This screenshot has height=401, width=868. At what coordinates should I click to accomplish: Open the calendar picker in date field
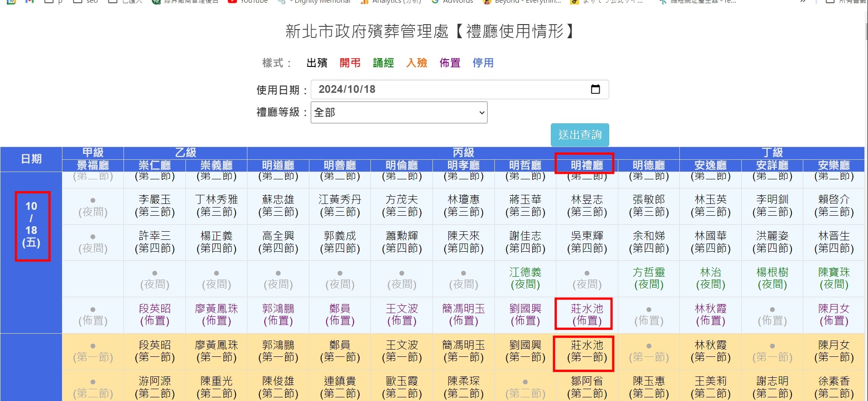click(595, 89)
